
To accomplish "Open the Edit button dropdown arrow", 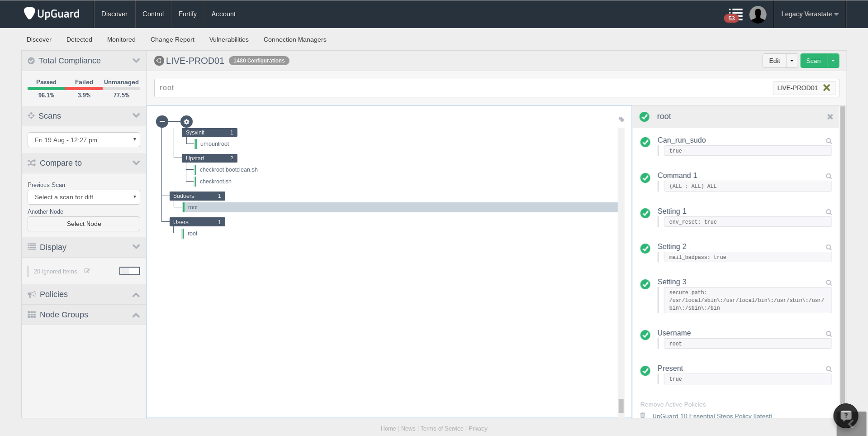I will click(x=792, y=61).
